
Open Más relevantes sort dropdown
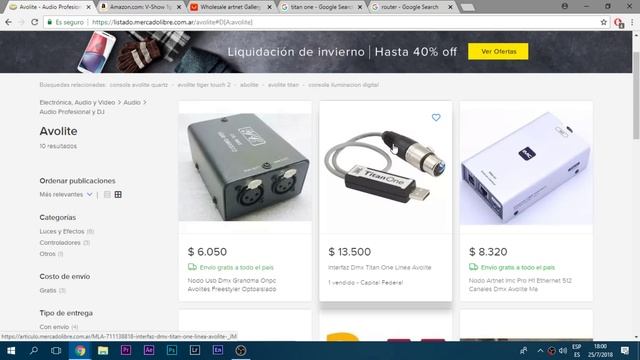pyautogui.click(x=66, y=195)
